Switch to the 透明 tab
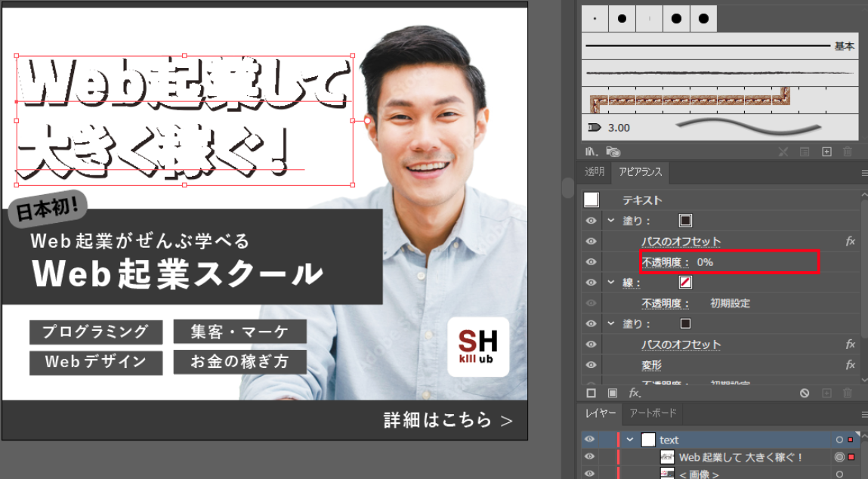Image resolution: width=868 pixels, height=479 pixels. coord(595,172)
